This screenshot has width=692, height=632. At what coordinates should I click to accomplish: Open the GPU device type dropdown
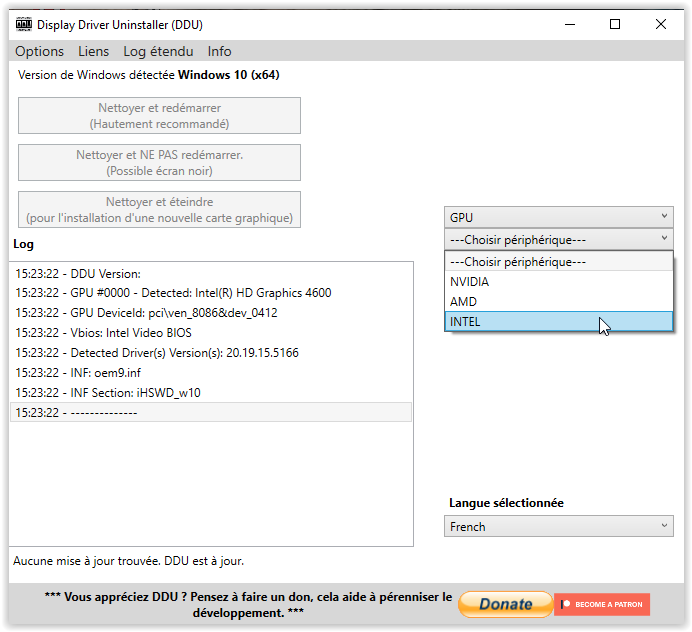(559, 217)
